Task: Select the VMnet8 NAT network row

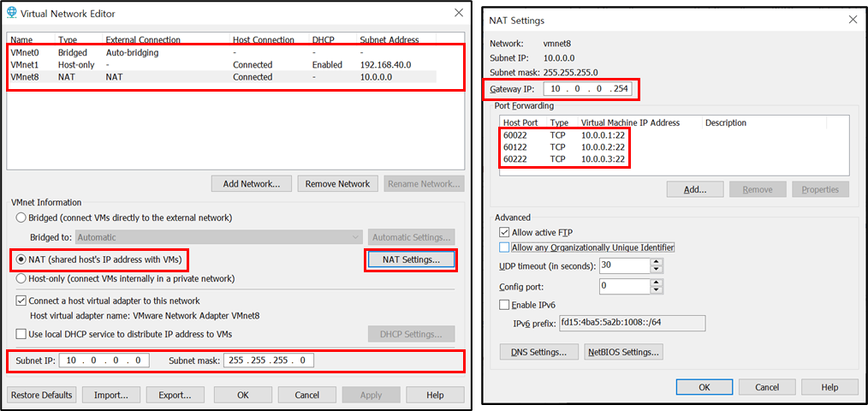Action: coord(223,77)
